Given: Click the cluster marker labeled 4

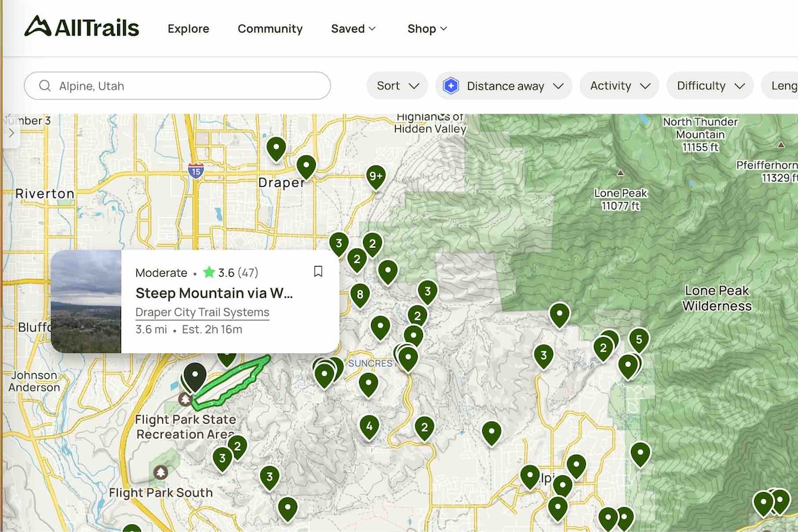Looking at the screenshot, I should (369, 426).
